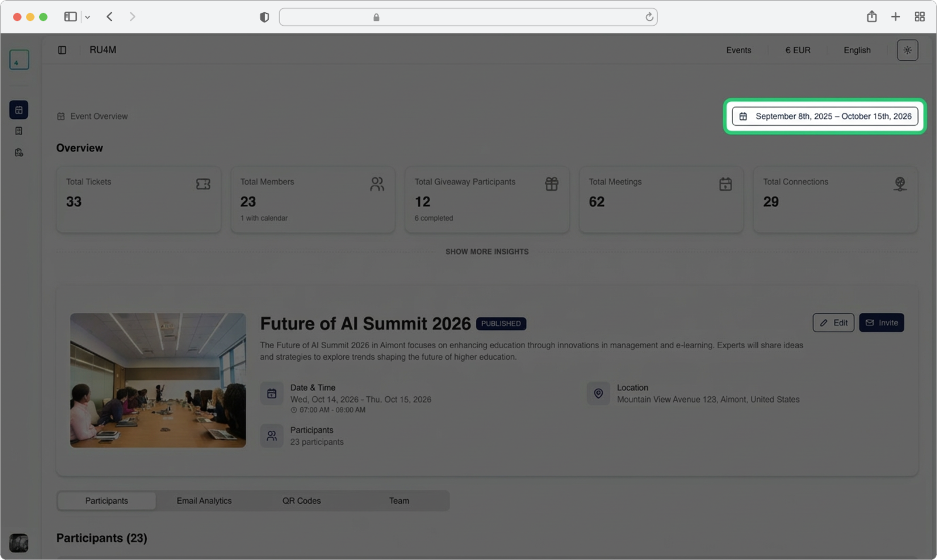Click the Edit event button

click(x=833, y=322)
